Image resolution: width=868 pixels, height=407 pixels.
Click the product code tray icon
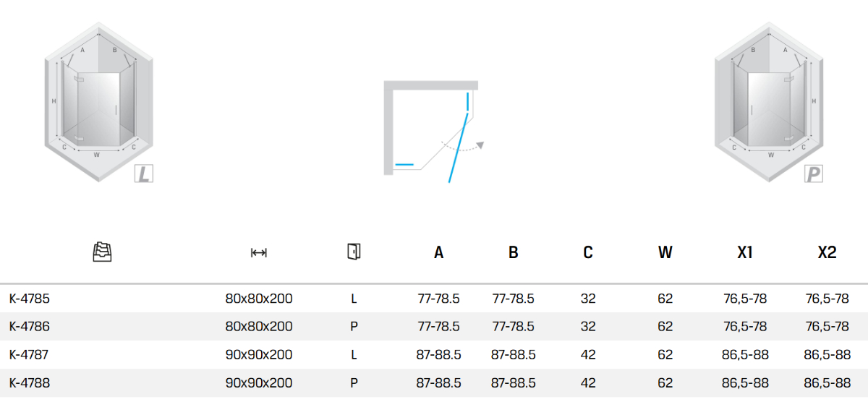click(102, 252)
